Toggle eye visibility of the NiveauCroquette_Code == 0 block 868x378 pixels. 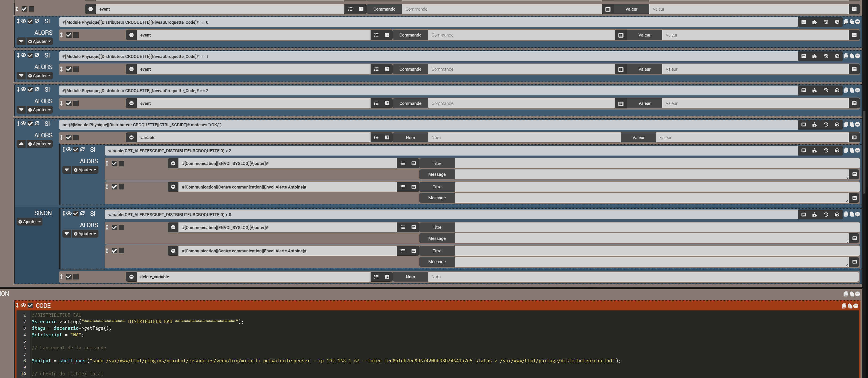[x=23, y=21]
